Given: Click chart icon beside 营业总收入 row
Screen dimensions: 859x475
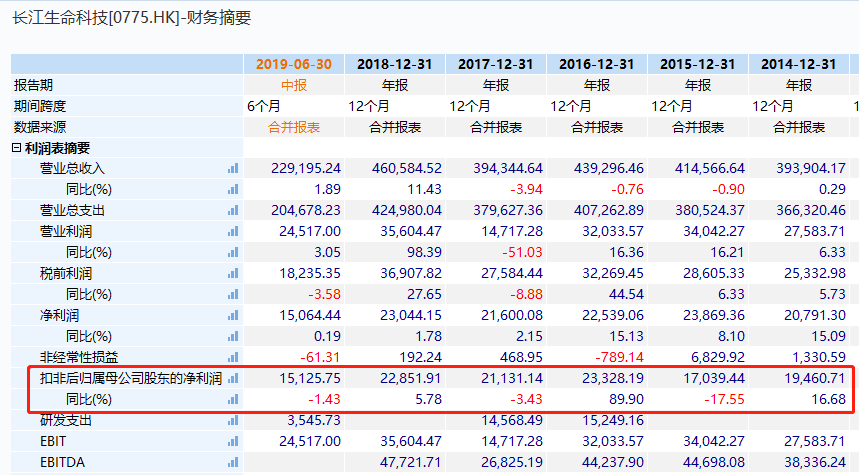Looking at the screenshot, I should click(233, 168).
